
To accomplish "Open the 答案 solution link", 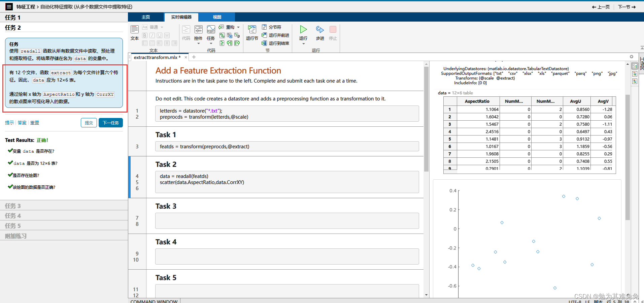I will (x=22, y=123).
